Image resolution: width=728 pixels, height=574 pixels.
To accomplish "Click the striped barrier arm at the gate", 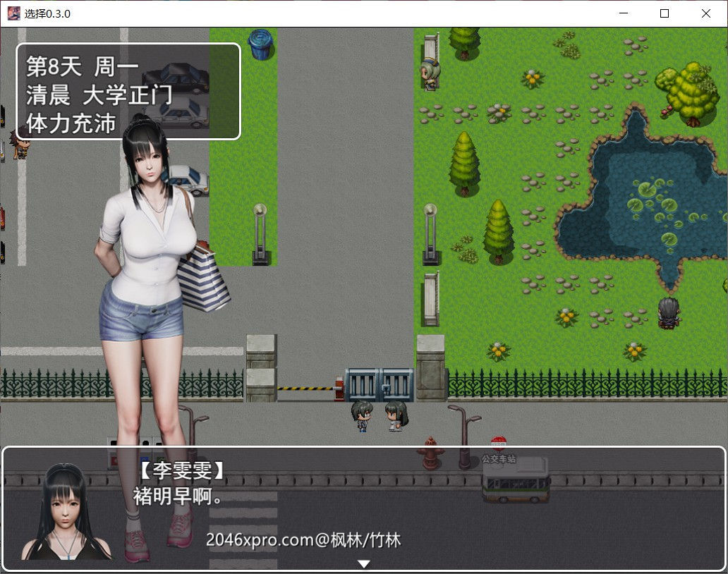I will tap(305, 388).
